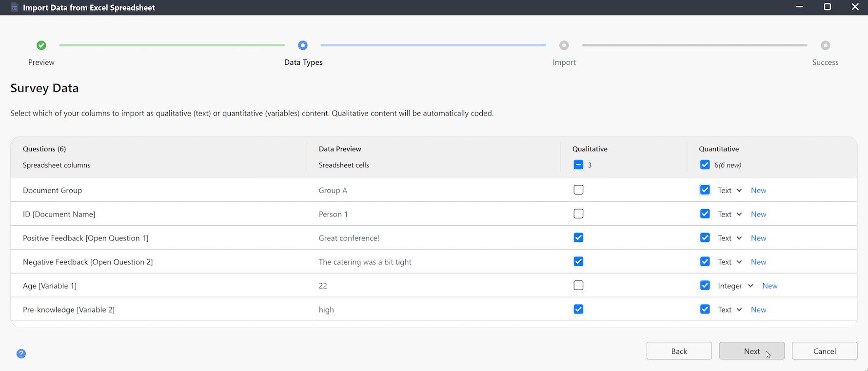868x371 pixels.
Task: Select the Data Types step circle
Action: [303, 45]
